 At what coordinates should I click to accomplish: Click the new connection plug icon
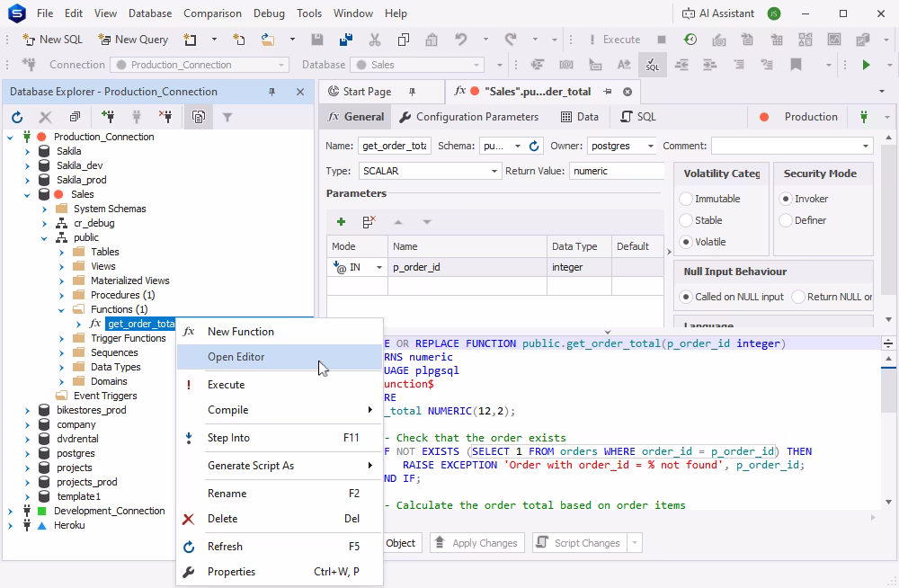click(x=107, y=117)
